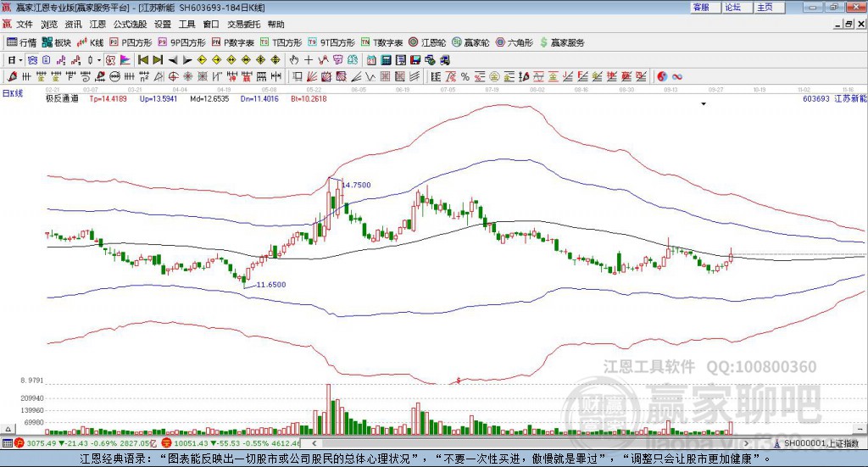This screenshot has height=467, width=868.
Task: Click the 14.7500 high price label
Action: (x=357, y=185)
